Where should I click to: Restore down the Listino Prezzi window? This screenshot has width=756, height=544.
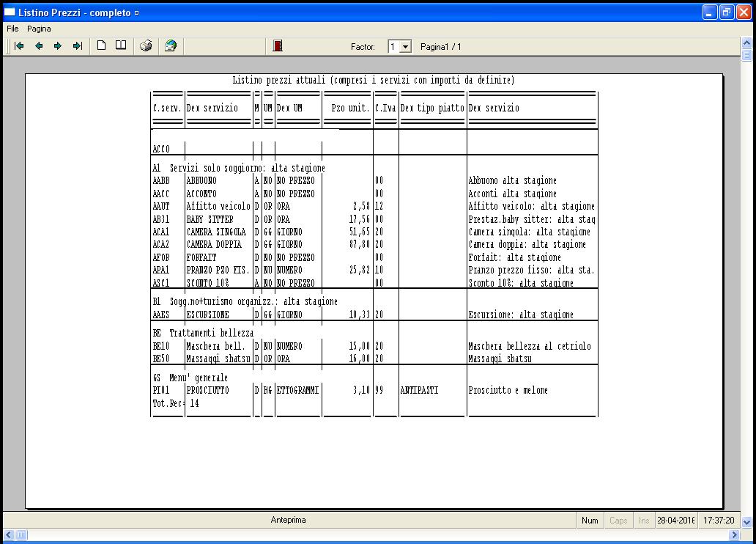click(x=727, y=12)
